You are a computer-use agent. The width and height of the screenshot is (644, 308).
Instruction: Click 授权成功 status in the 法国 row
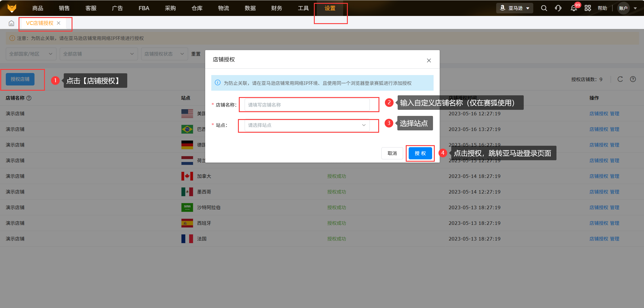[336, 239]
